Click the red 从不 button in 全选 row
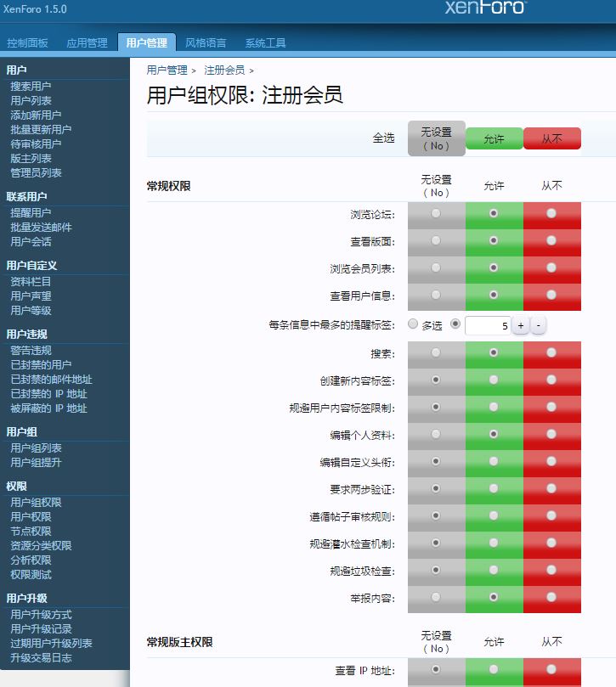The image size is (616, 687). 551,138
